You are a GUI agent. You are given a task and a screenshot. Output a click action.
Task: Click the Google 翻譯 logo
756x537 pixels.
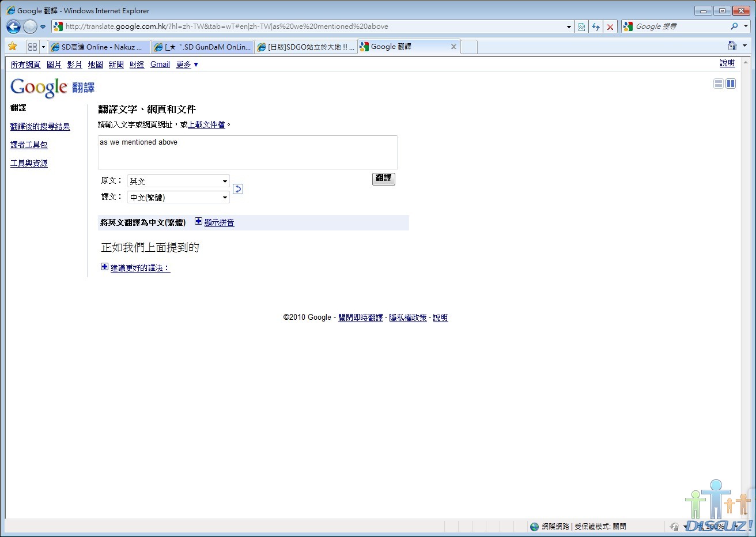[52, 88]
